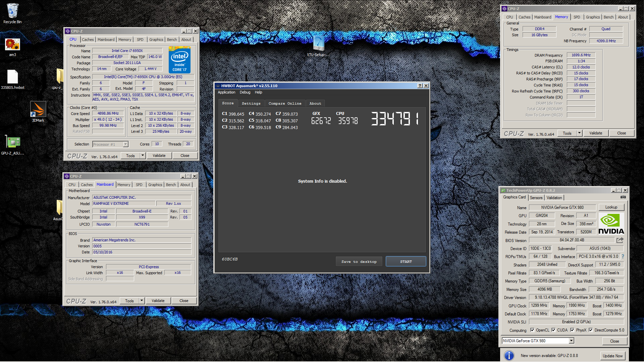Expand the Tools dropdown arrow in CPU-Z CPU window
Viewport: 644px width, 362px height.
143,156
